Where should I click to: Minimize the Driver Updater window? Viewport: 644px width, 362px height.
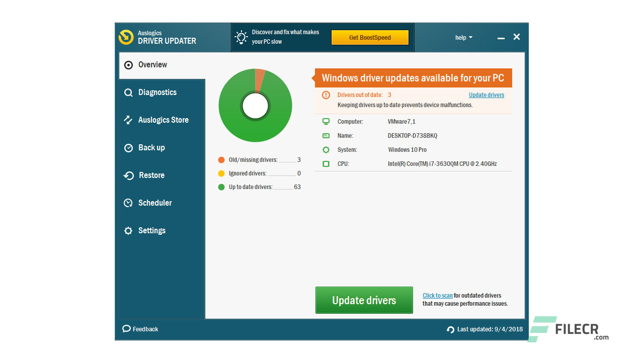pyautogui.click(x=501, y=38)
